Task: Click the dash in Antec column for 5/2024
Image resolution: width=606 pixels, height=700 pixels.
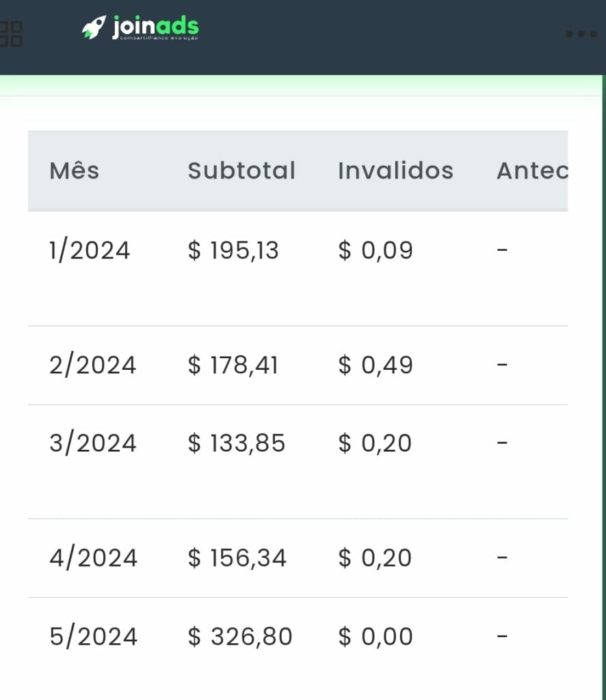Action: [x=503, y=636]
